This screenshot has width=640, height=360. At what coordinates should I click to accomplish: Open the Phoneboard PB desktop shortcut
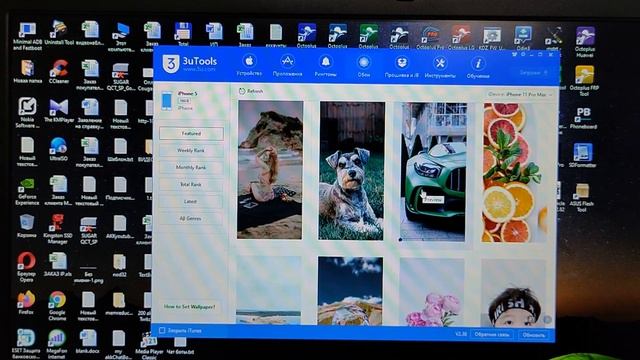(583, 118)
